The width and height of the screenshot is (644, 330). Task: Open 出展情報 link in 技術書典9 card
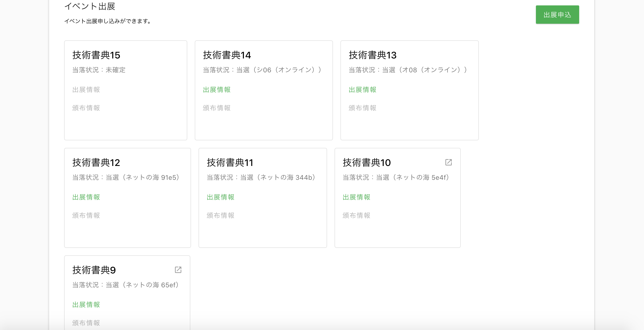coord(86,304)
